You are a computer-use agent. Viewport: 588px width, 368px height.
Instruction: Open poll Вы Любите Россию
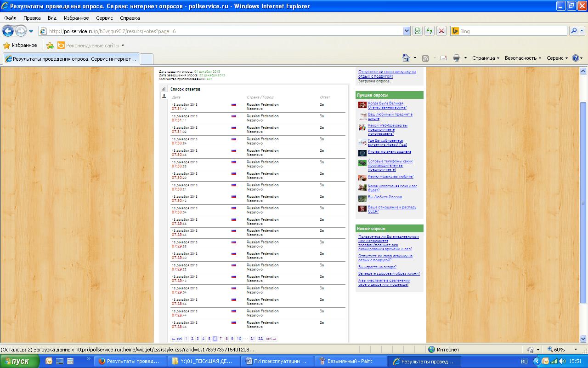(385, 197)
